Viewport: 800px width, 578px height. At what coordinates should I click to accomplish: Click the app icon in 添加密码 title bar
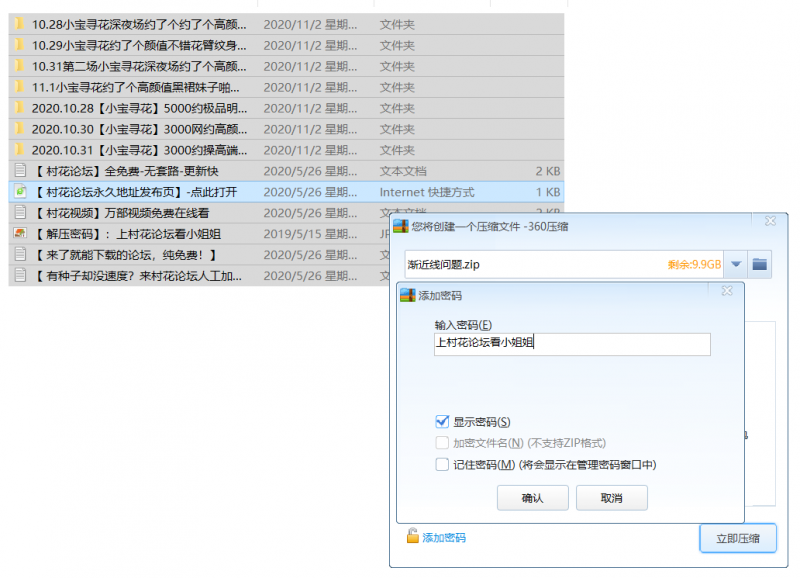407,296
